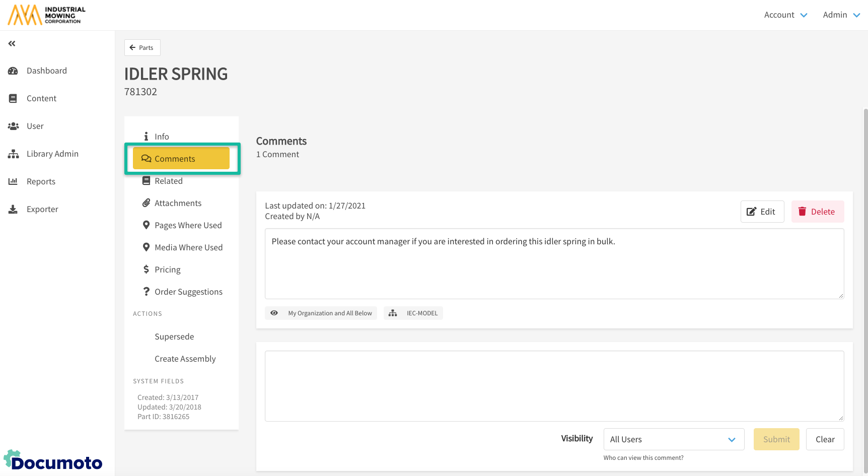Switch to the Pages Where Used tab

point(188,225)
